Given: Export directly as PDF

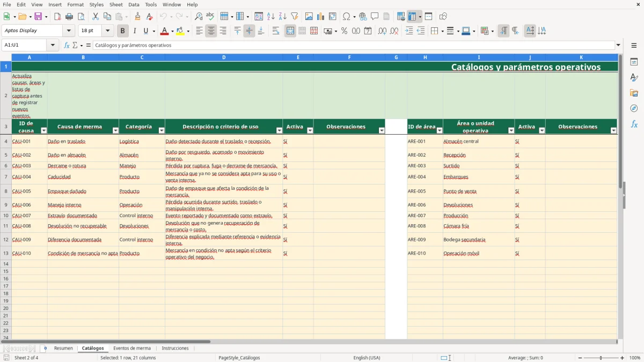Looking at the screenshot, I should point(57,17).
